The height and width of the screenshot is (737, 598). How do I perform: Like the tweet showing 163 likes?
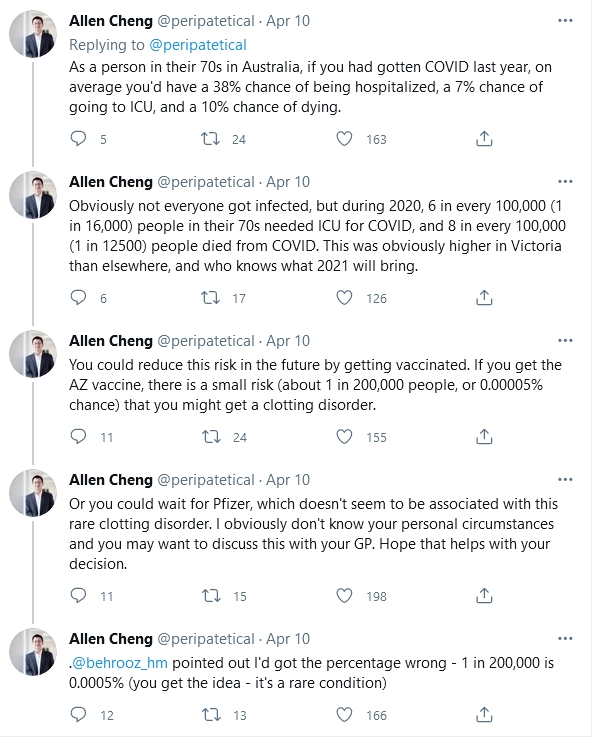344,139
